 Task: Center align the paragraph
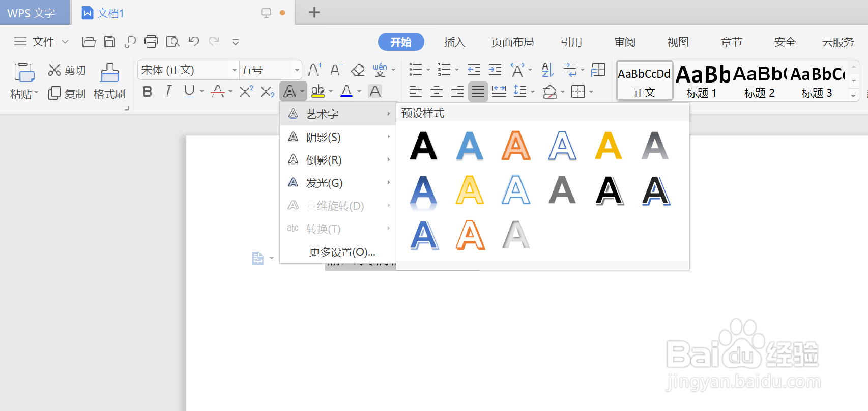tap(437, 92)
